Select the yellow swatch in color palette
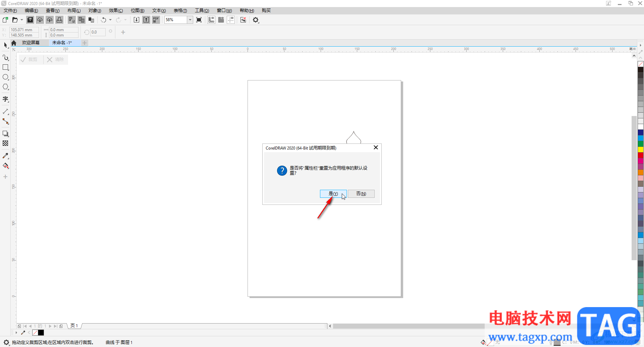 [641, 150]
